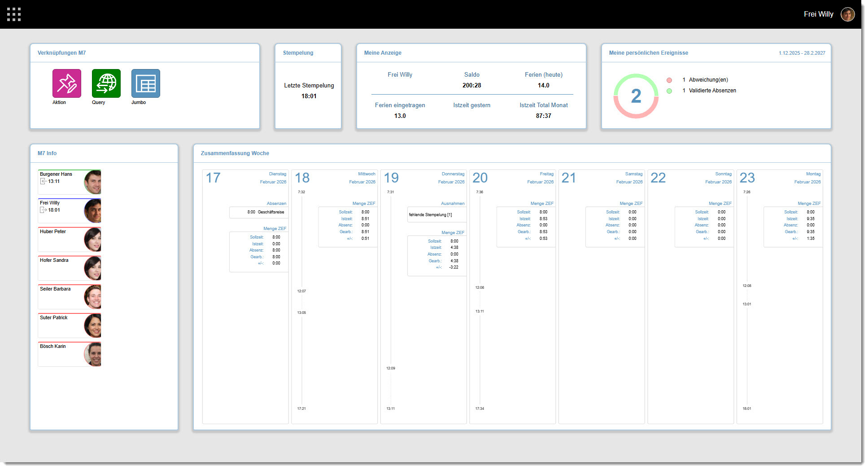Click the Frei Willy username in header
The width and height of the screenshot is (868, 469).
pos(818,14)
